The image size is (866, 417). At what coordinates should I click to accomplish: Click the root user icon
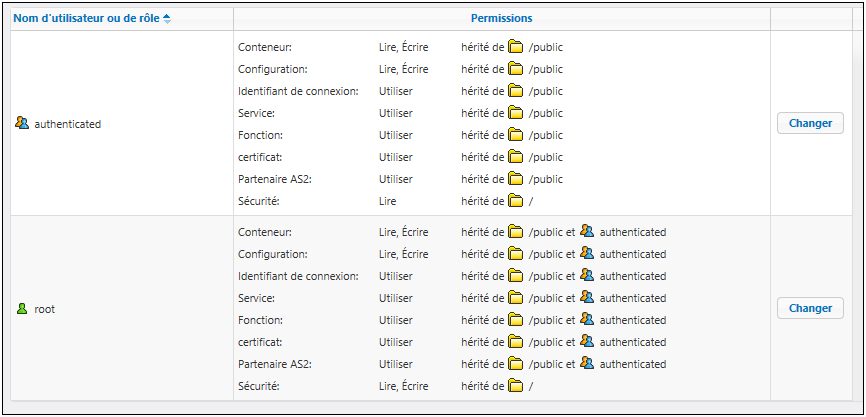point(22,309)
